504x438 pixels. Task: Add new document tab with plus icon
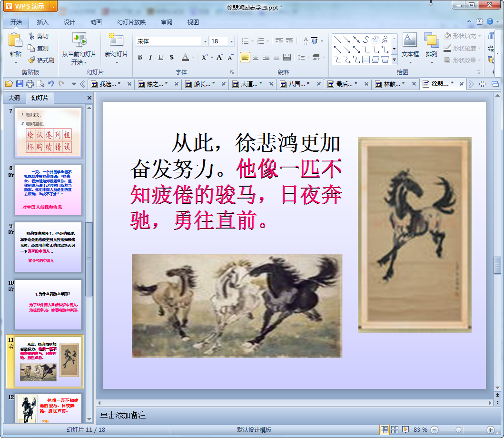pos(482,84)
